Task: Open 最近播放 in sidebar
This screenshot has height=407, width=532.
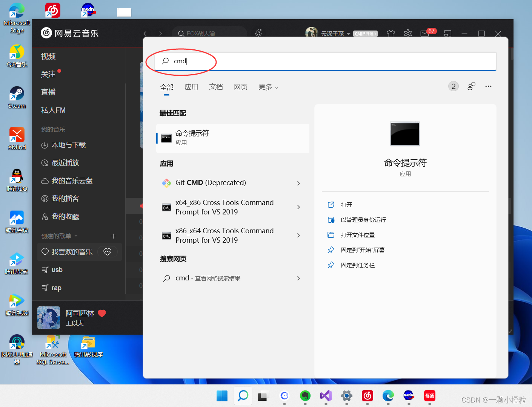Action: 60,163
